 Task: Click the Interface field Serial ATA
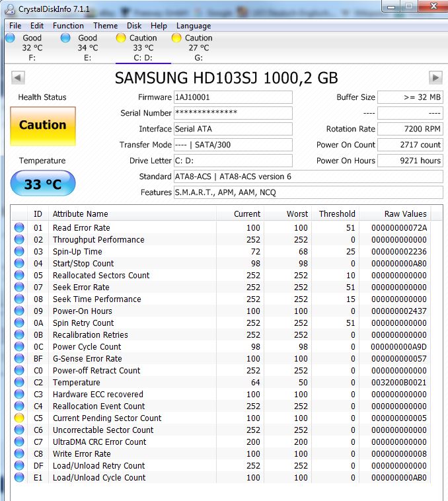233,129
